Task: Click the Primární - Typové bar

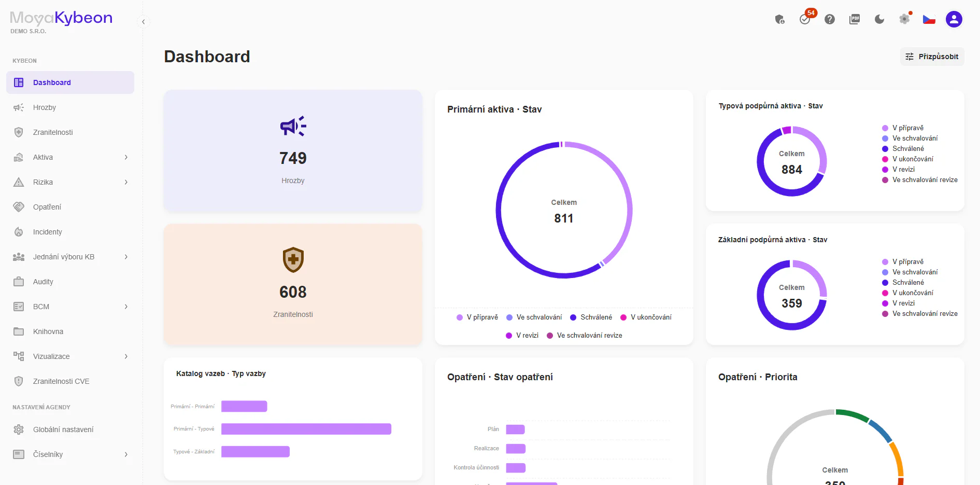Action: coord(306,429)
